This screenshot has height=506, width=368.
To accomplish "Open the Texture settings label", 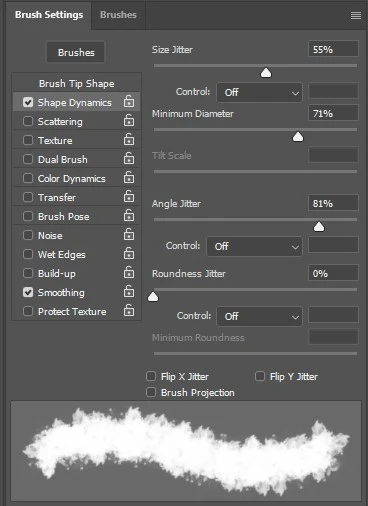I will (55, 140).
